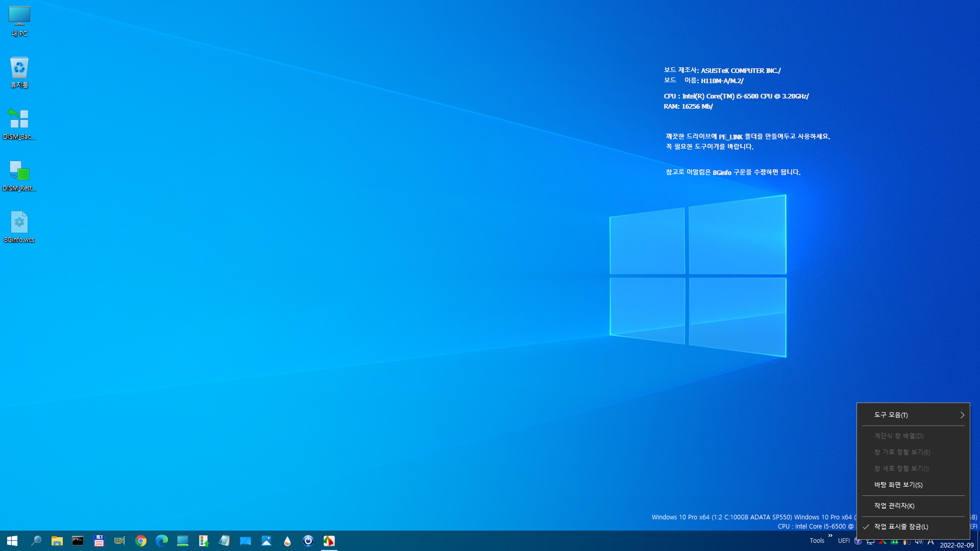Choose 바탕 화면 보기(S) from context menu

coord(913,485)
